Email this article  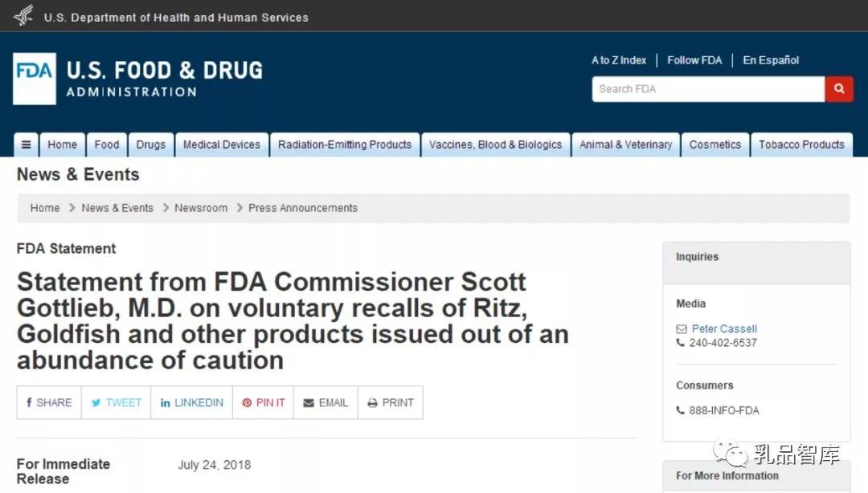pos(325,403)
